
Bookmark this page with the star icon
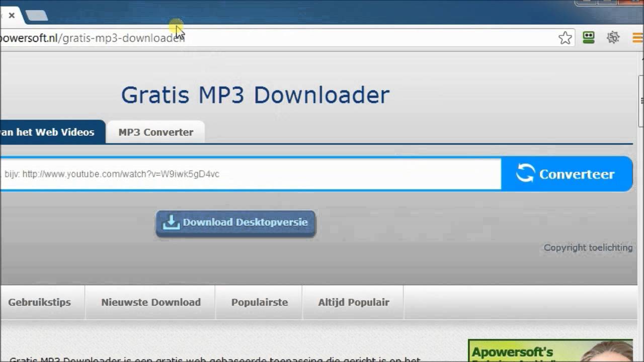[x=565, y=38]
